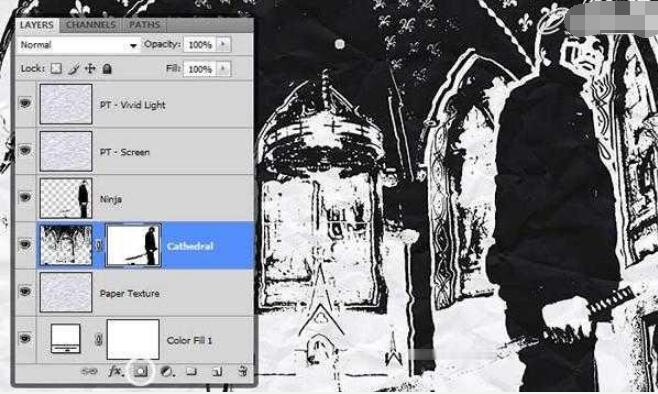
Task: Switch to the Channels tab
Action: [x=91, y=25]
